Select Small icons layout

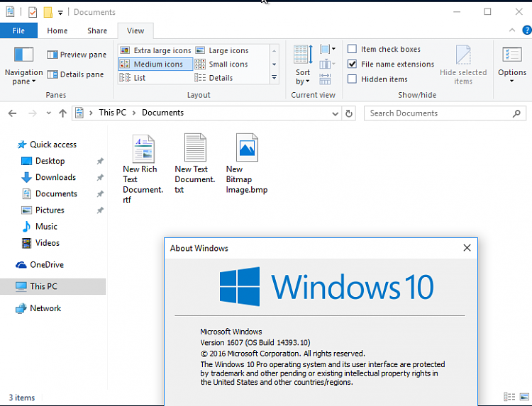(x=221, y=64)
